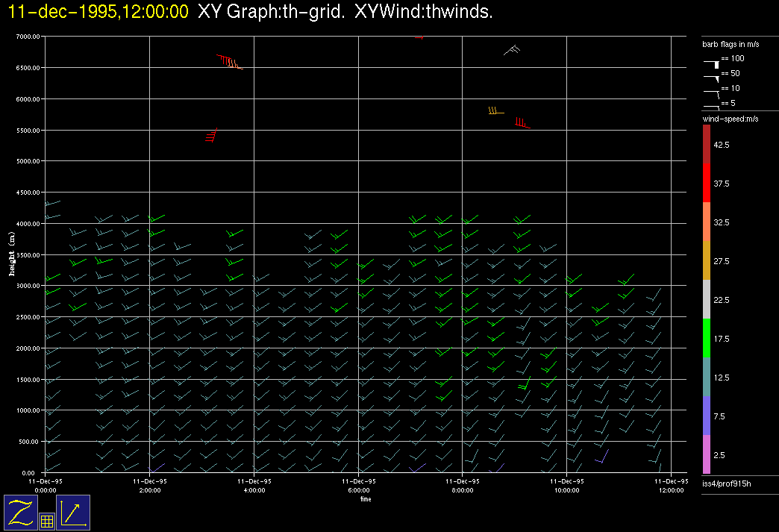Click the 'wind-speed:m/s' legend heading

pos(731,119)
